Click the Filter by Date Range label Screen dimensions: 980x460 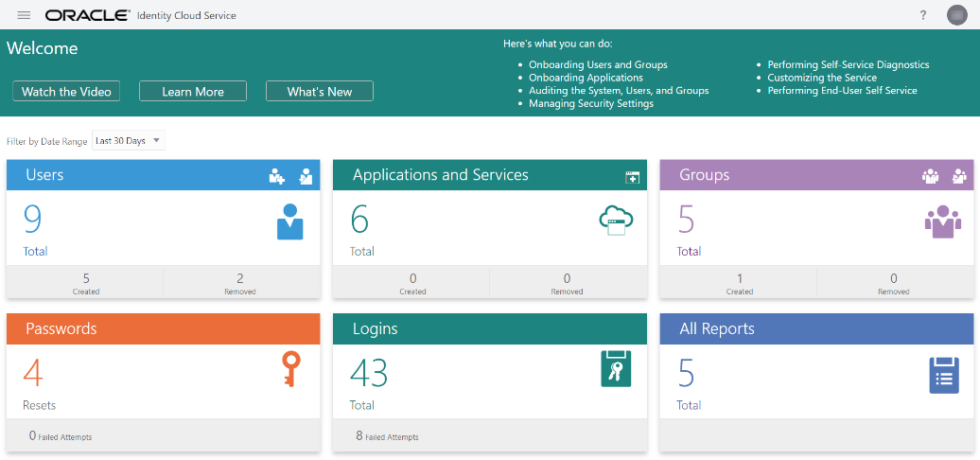click(47, 142)
